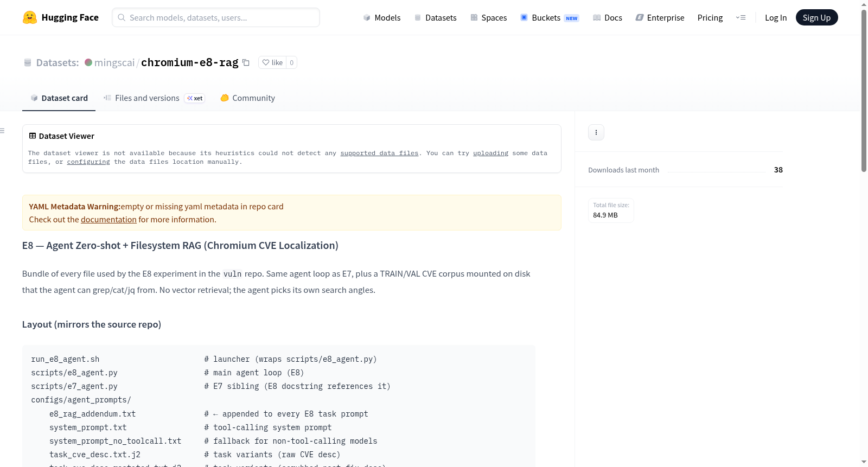Click the Log In link

pyautogui.click(x=776, y=17)
